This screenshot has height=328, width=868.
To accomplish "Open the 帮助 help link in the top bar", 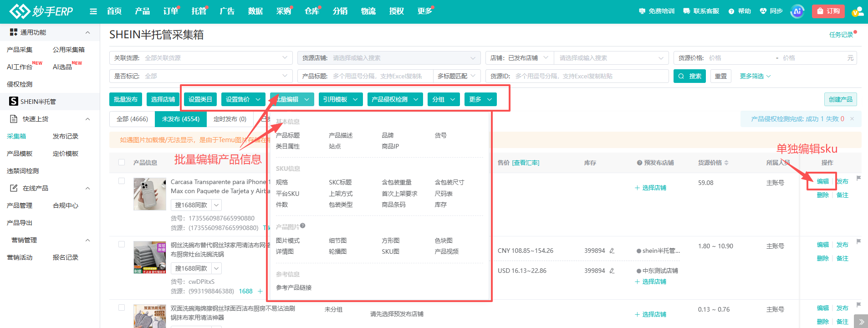I will [740, 11].
